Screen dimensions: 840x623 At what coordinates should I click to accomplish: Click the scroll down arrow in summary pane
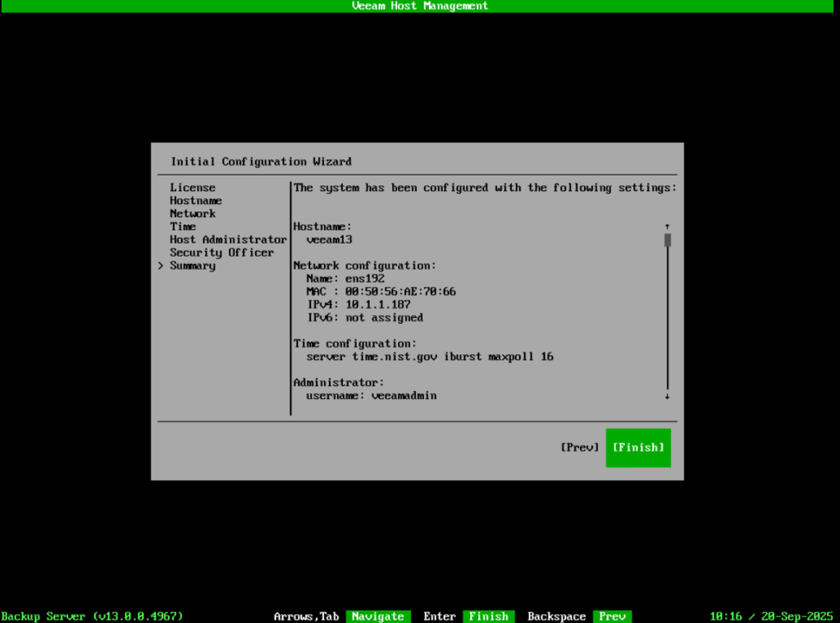[667, 396]
